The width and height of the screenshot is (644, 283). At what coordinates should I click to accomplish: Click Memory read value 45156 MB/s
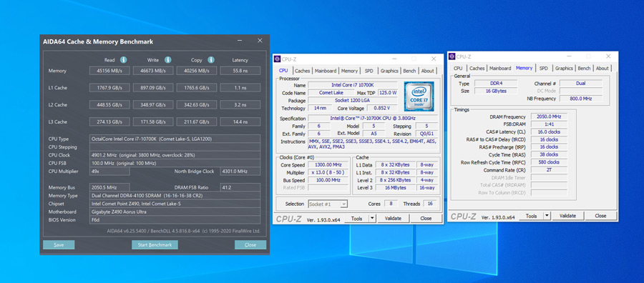coord(109,71)
